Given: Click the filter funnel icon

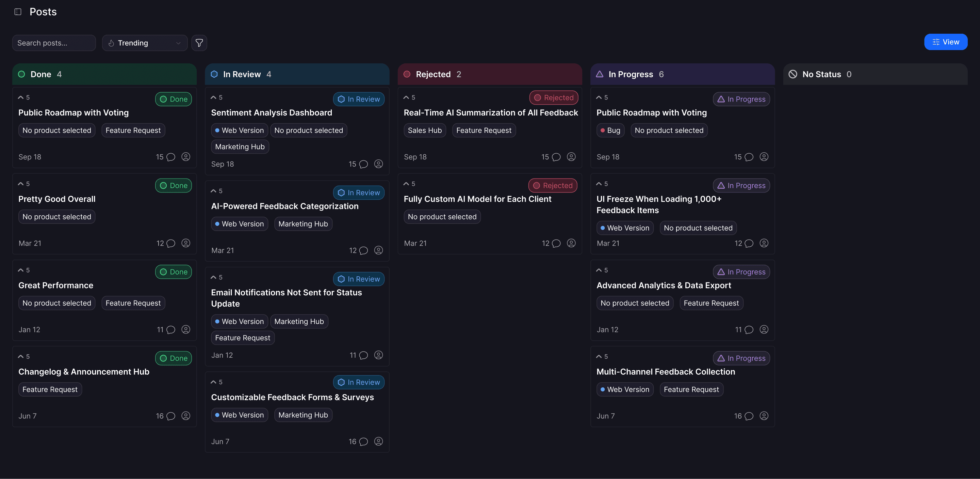Looking at the screenshot, I should pos(199,43).
